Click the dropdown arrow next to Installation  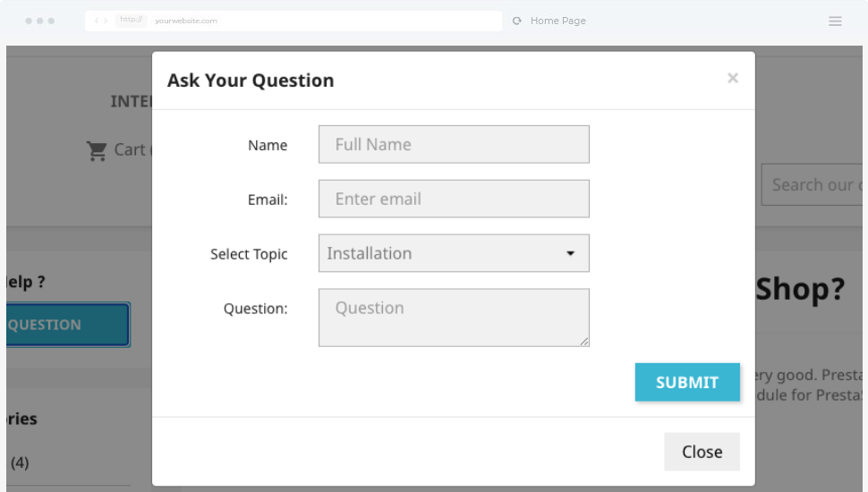point(570,254)
